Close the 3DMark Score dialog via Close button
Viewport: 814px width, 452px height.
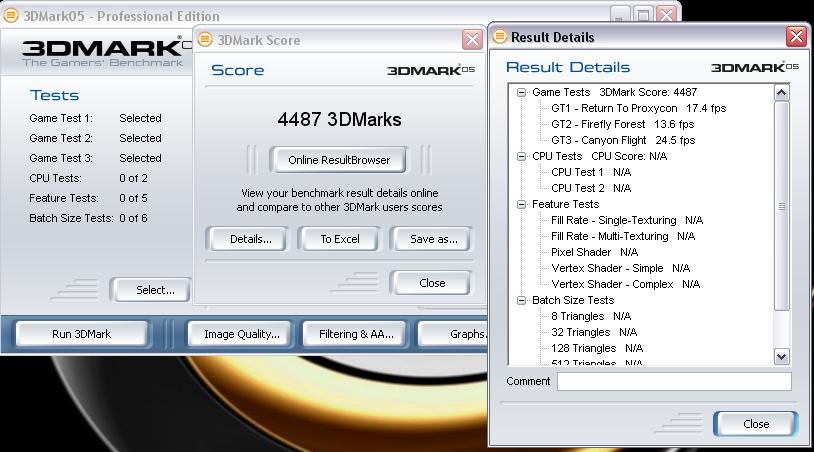point(432,283)
